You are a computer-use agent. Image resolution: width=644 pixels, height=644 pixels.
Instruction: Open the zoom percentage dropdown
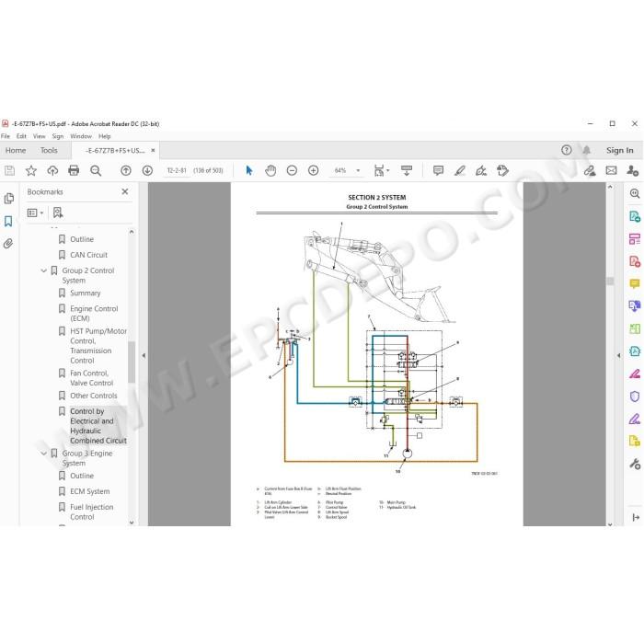358,170
